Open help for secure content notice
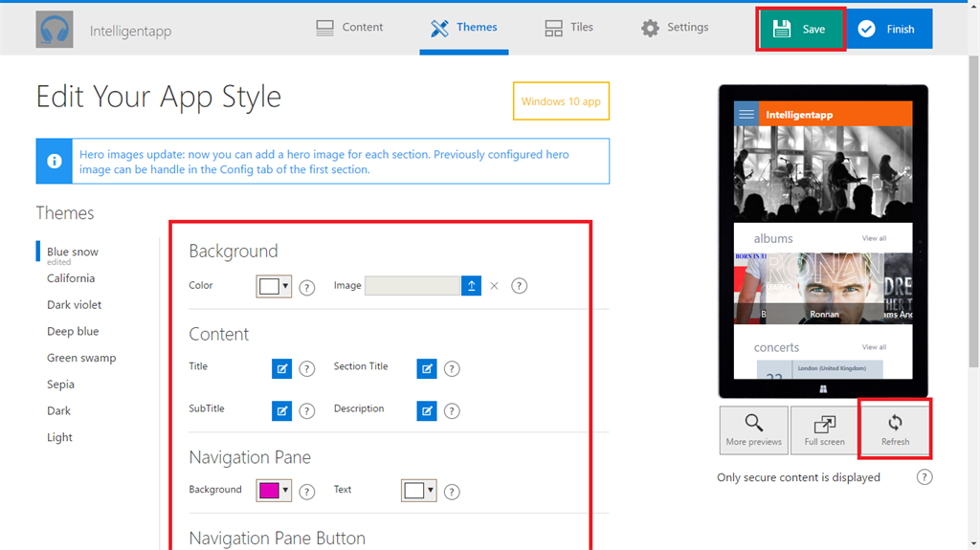This screenshot has height=550, width=980. 924,477
